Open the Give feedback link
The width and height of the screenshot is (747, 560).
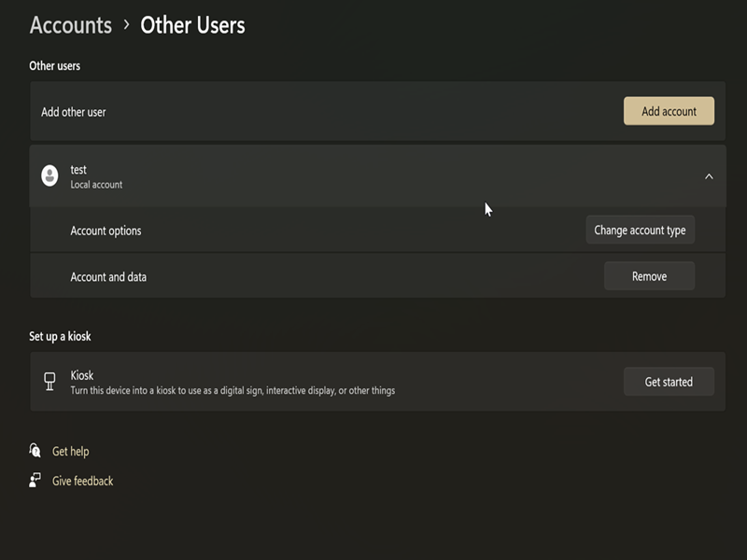coord(82,482)
